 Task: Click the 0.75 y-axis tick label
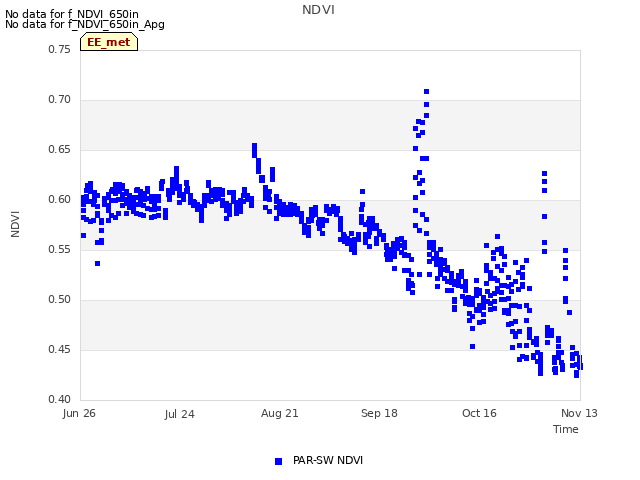[60, 49]
